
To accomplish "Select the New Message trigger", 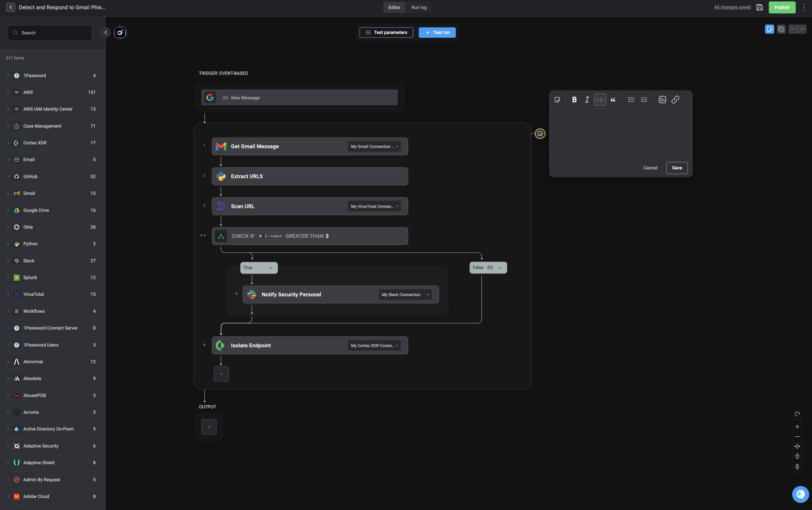I will (300, 98).
